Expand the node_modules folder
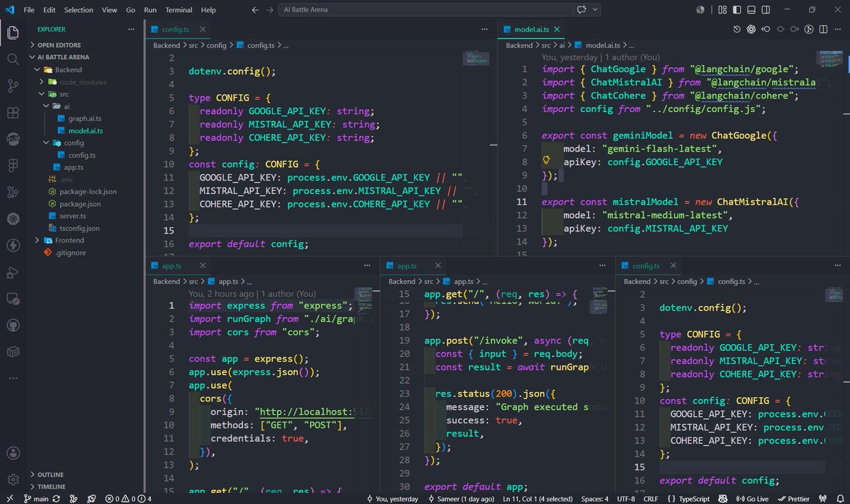The image size is (850, 504). pyautogui.click(x=82, y=82)
